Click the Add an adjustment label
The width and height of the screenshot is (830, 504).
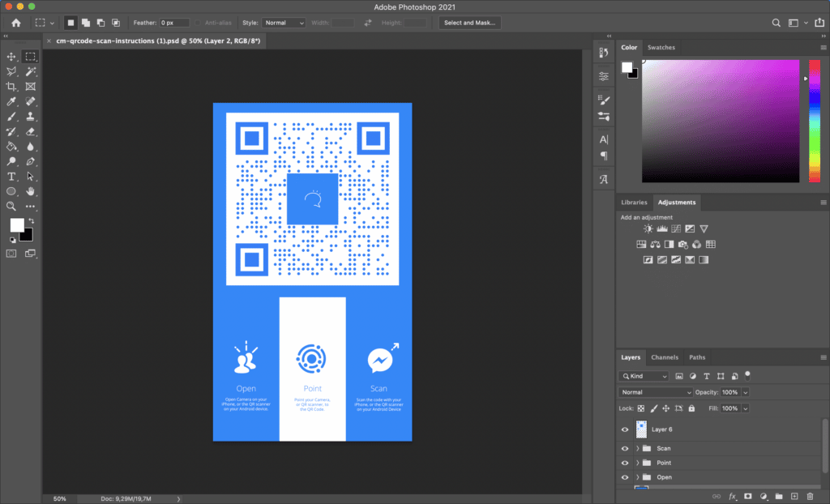pyautogui.click(x=648, y=217)
